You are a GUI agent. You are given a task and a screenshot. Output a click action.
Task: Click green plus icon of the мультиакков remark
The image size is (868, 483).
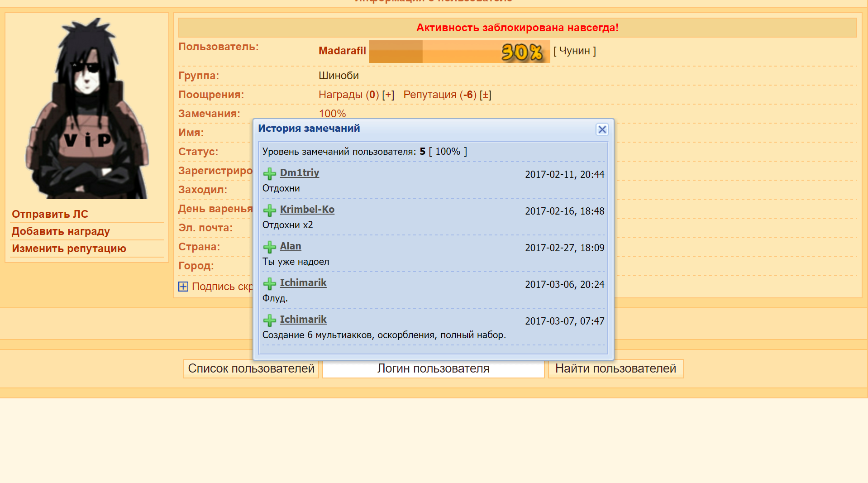(x=270, y=320)
